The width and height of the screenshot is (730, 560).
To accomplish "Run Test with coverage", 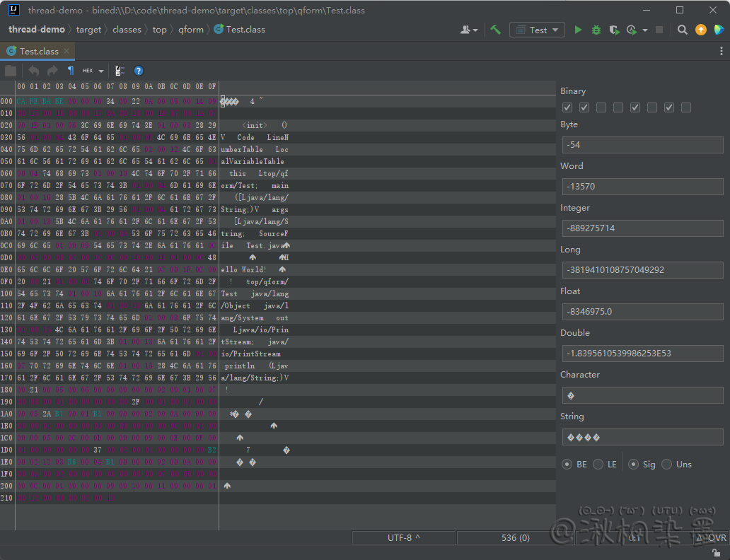I will (x=614, y=30).
